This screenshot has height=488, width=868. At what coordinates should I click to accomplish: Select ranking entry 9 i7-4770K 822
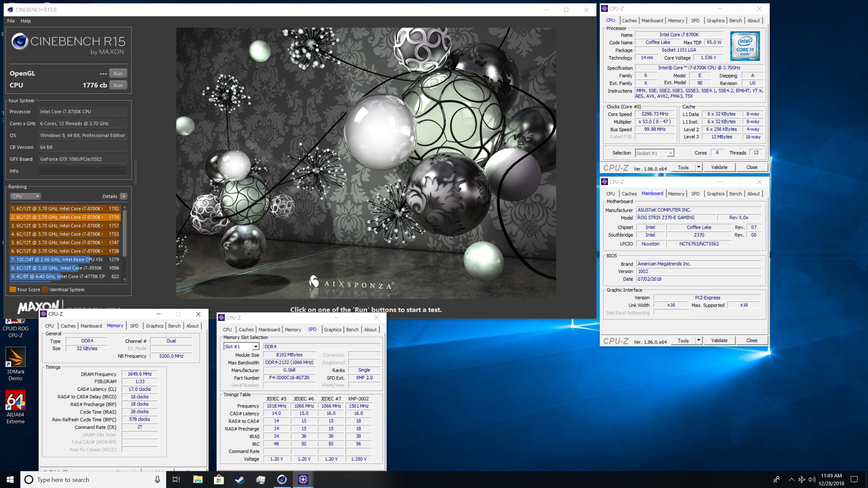65,277
